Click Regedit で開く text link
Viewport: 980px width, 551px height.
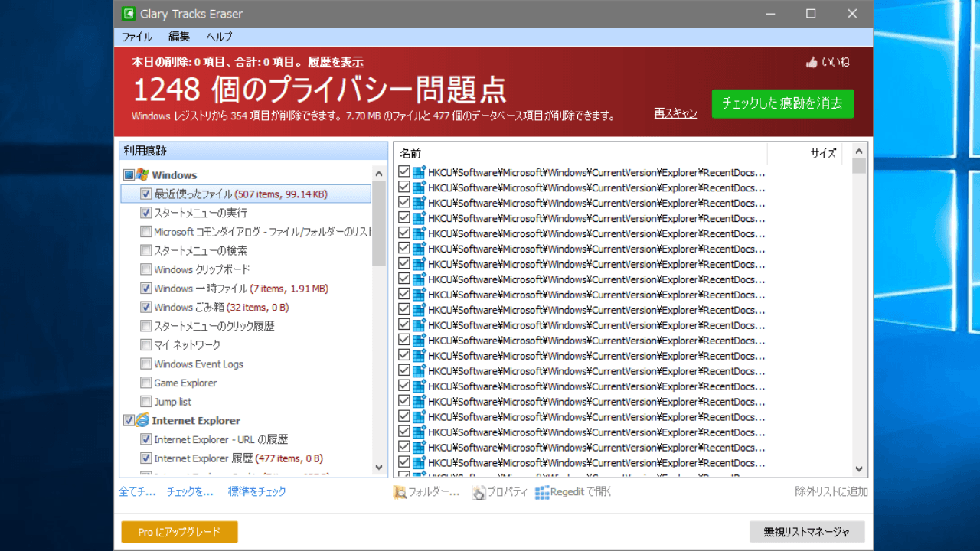[581, 492]
